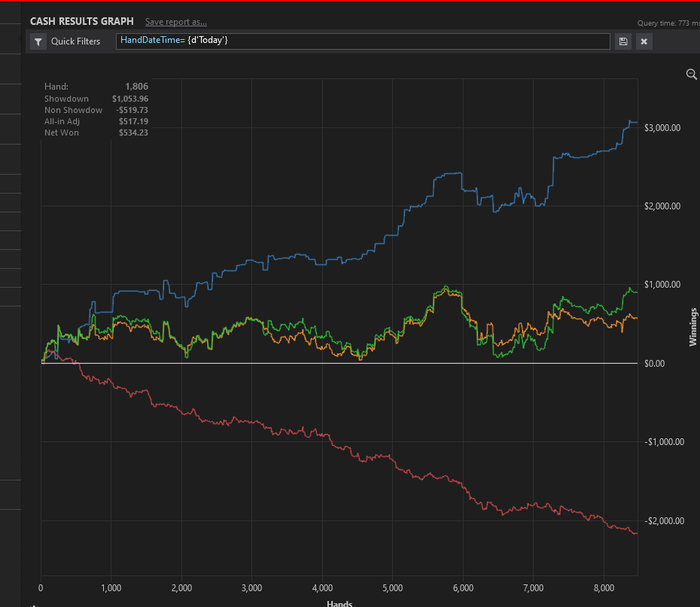Click the magnifier zoom icon above graph
This screenshot has width=700, height=607.
click(x=691, y=74)
